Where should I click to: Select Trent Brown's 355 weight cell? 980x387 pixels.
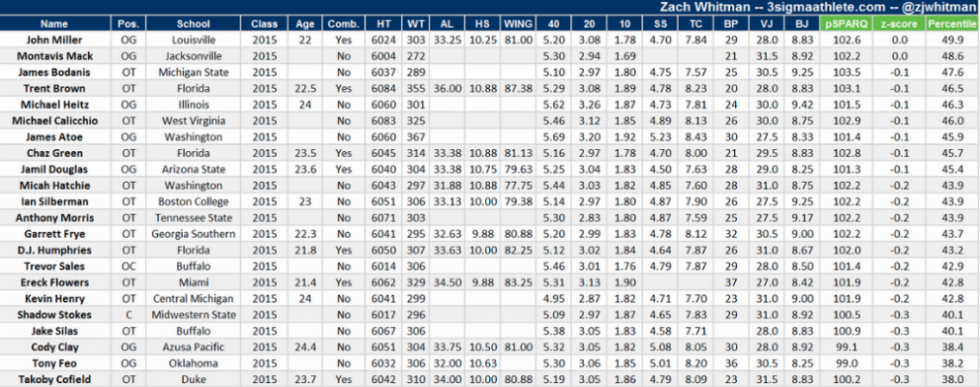[x=413, y=89]
